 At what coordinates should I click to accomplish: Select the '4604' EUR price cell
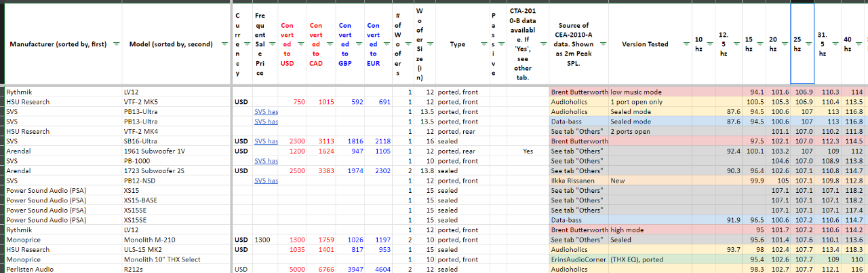[380, 269]
